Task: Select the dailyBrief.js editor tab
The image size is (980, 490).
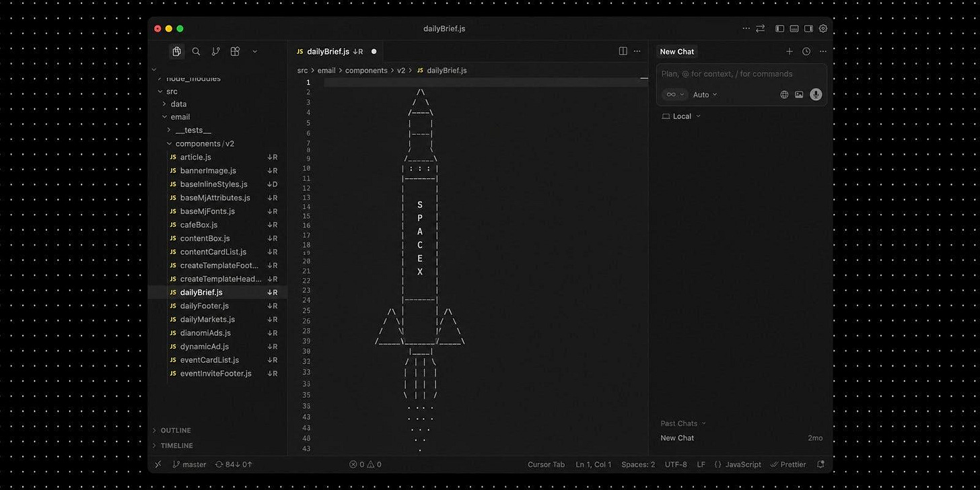Action: [x=335, y=51]
